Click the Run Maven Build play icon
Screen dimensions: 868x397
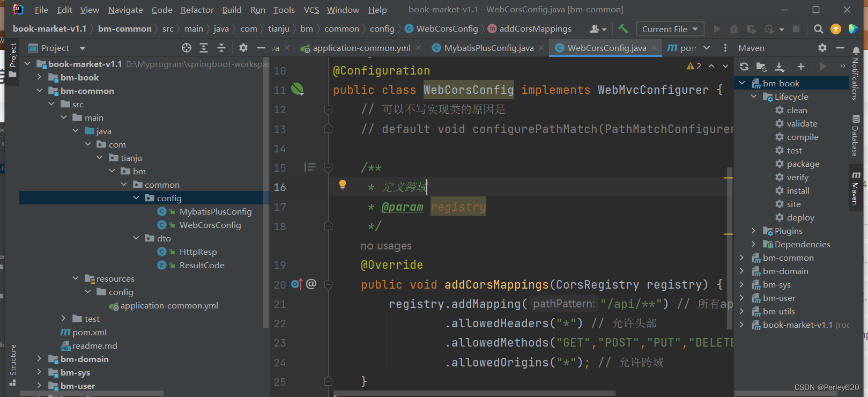[823, 67]
